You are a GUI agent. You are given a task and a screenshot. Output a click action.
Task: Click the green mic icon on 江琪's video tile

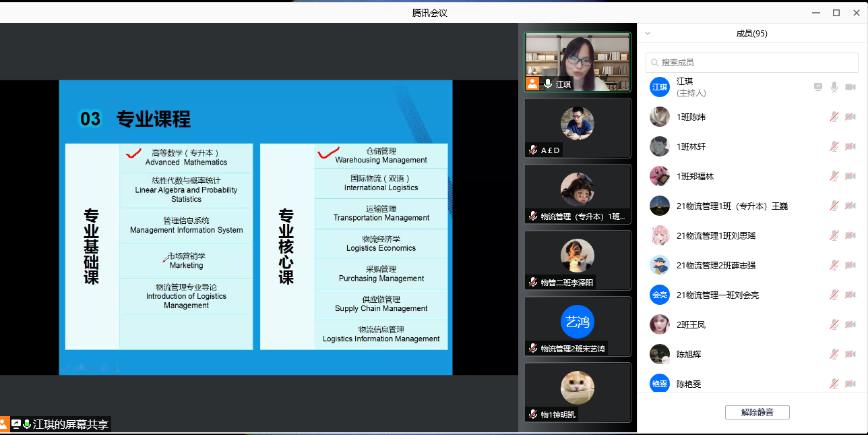click(x=548, y=84)
